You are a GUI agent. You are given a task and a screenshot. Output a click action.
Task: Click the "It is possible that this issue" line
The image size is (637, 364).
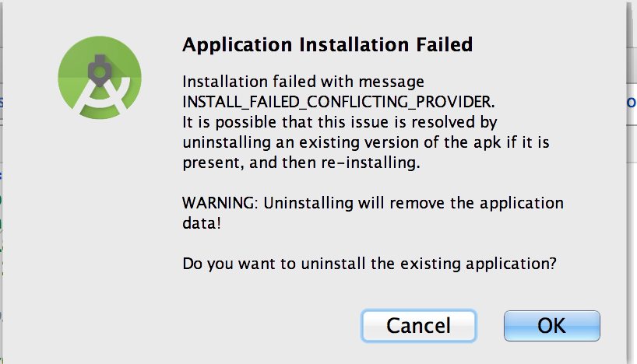340,122
